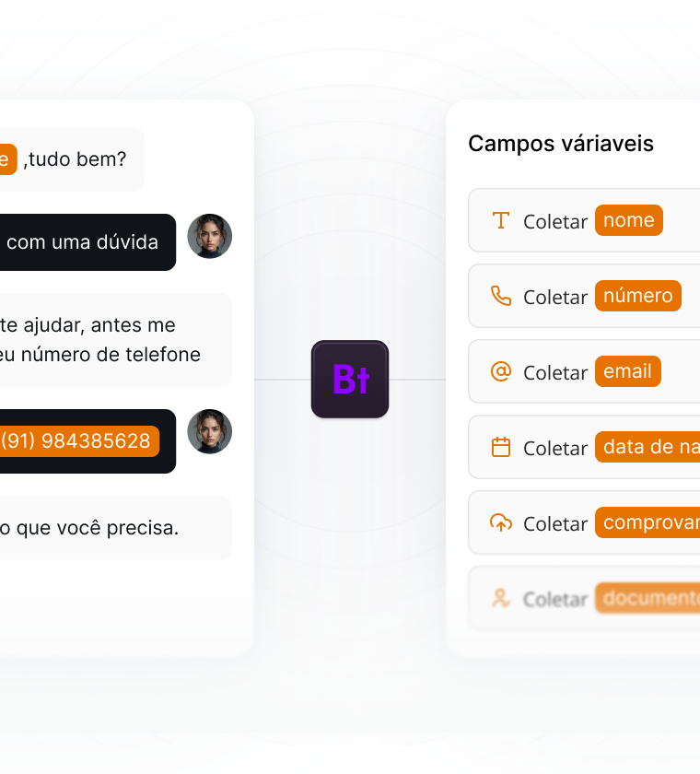Image resolution: width=700 pixels, height=774 pixels.
Task: Click the faded documento tag
Action: coord(647,598)
